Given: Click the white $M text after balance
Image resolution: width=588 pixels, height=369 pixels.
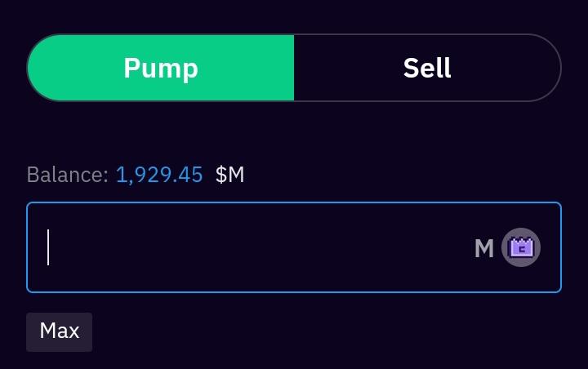Looking at the screenshot, I should (x=229, y=175).
